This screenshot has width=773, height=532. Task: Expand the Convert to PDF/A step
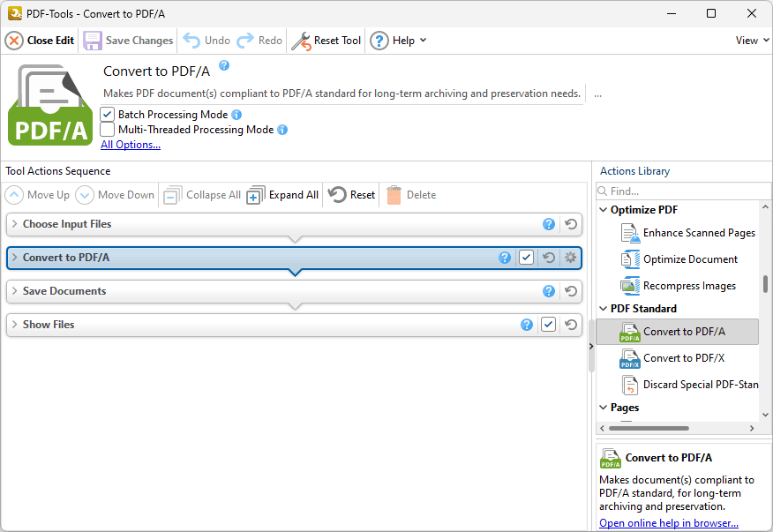(x=14, y=258)
